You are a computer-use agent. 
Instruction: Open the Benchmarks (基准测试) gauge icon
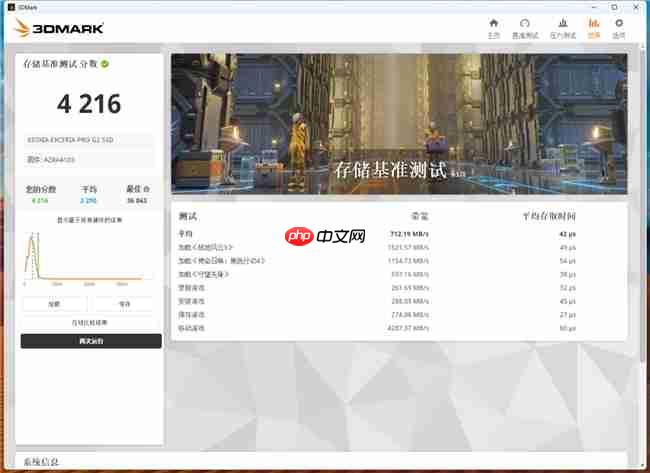525,29
